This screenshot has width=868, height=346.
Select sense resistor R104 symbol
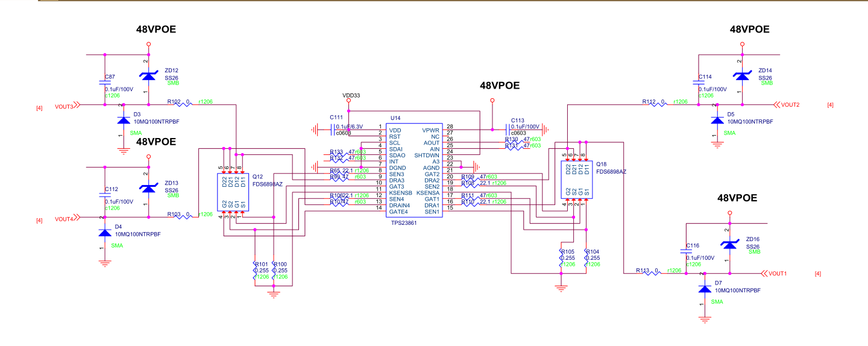[x=587, y=259]
